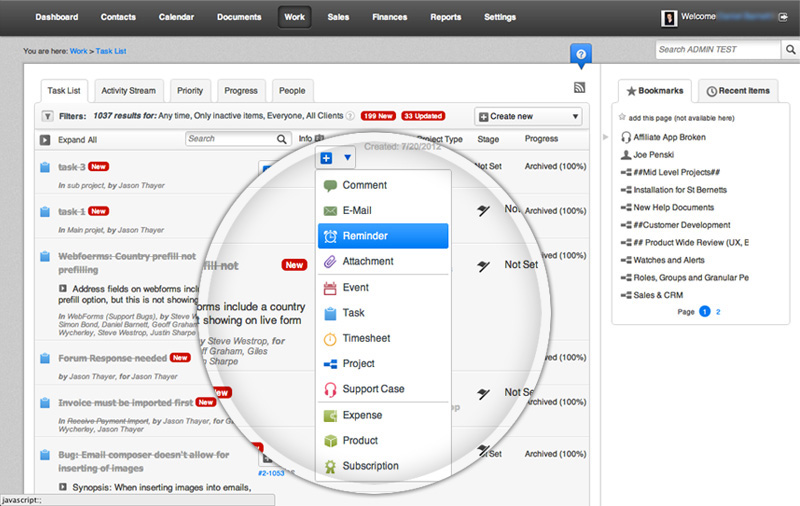Viewport: 800px width, 506px height.
Task: Open Documents in top navigation
Action: [x=239, y=17]
